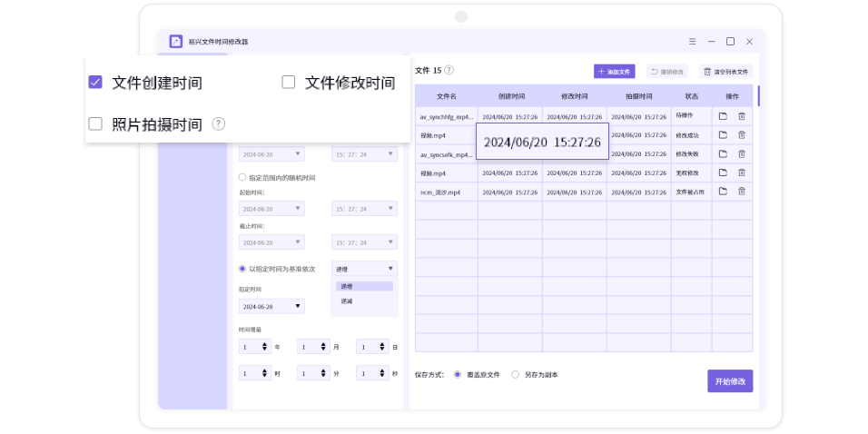Open folder icon for av_synchhfg_mp4 row
Image resolution: width=868 pixels, height=434 pixels.
click(723, 116)
